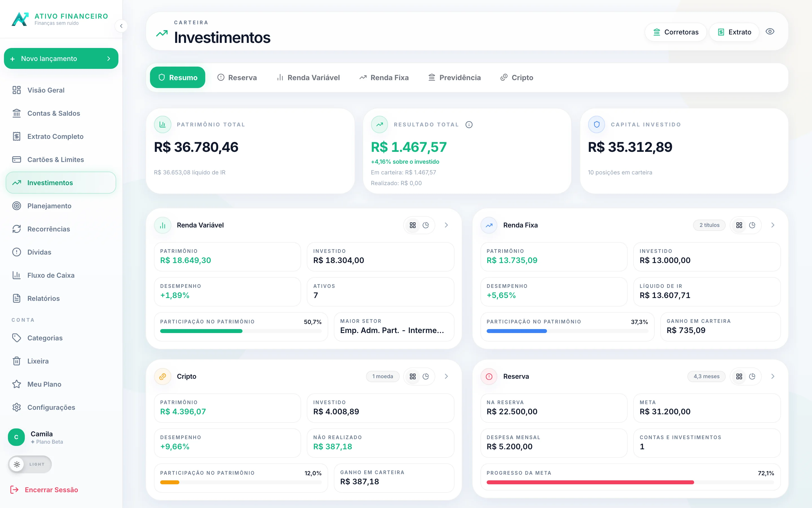Open Renda Variável card details chevron
Image resolution: width=812 pixels, height=508 pixels.
click(446, 225)
